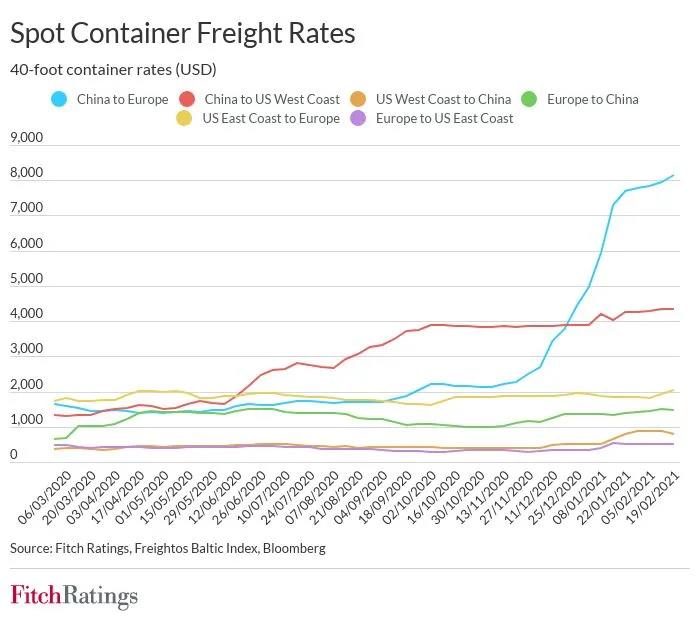Click the source attribution text
700x627 pixels.
167,548
